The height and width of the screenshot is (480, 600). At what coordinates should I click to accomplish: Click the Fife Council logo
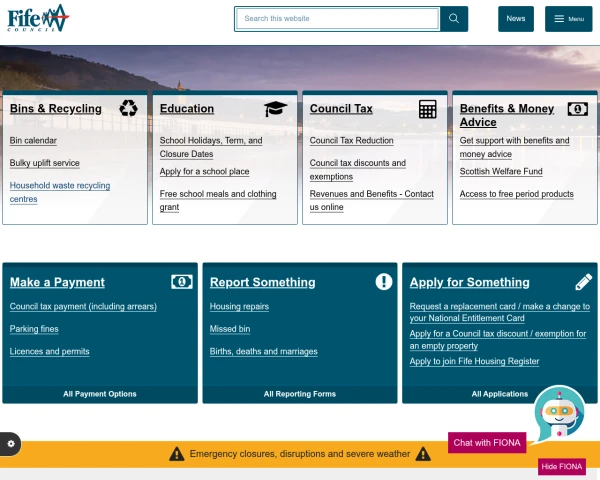click(x=38, y=18)
